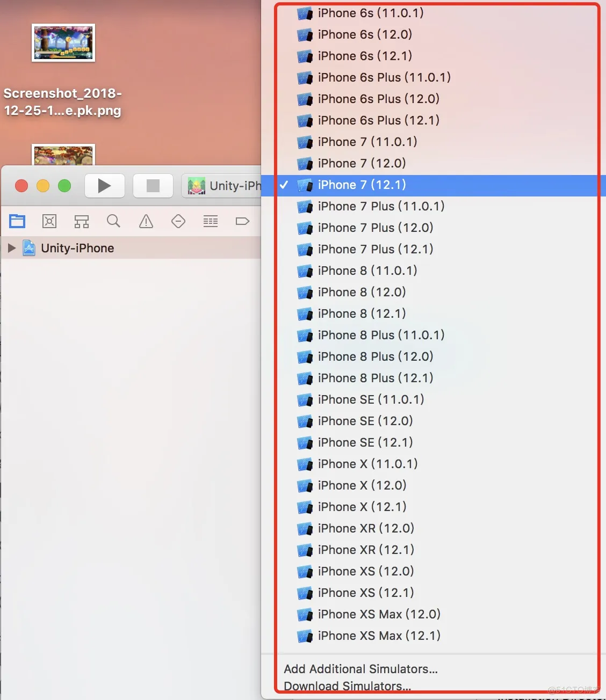Screen dimensions: 606x700
Task: Open the Test navigator diamond icon
Action: pyautogui.click(x=178, y=221)
